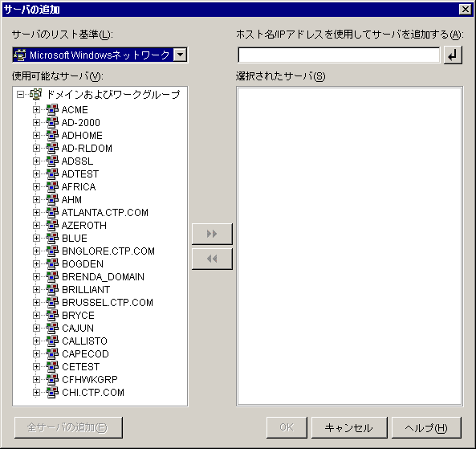Open the Microsoft Windowsネットワーク dropdown
The width and height of the screenshot is (476, 449).
point(181,55)
